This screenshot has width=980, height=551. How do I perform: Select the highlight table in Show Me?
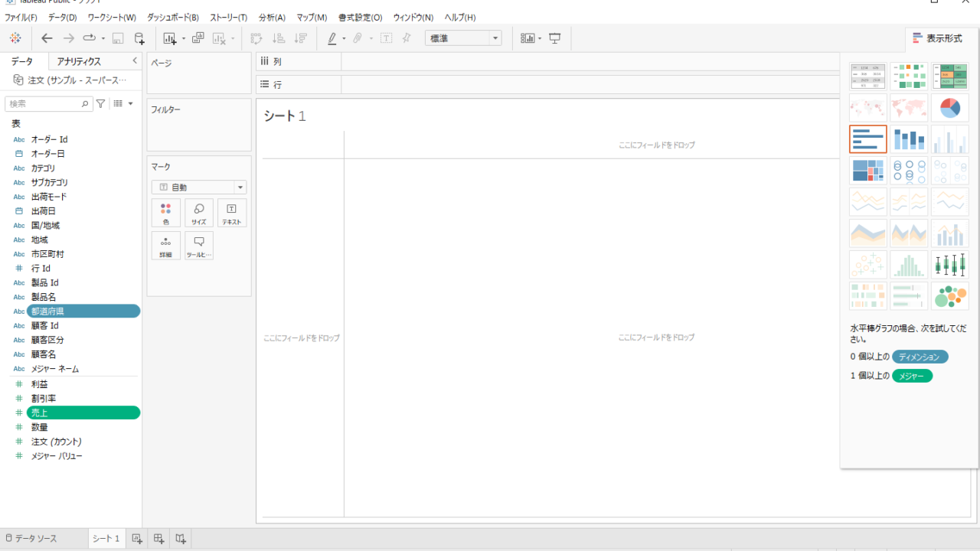950,77
